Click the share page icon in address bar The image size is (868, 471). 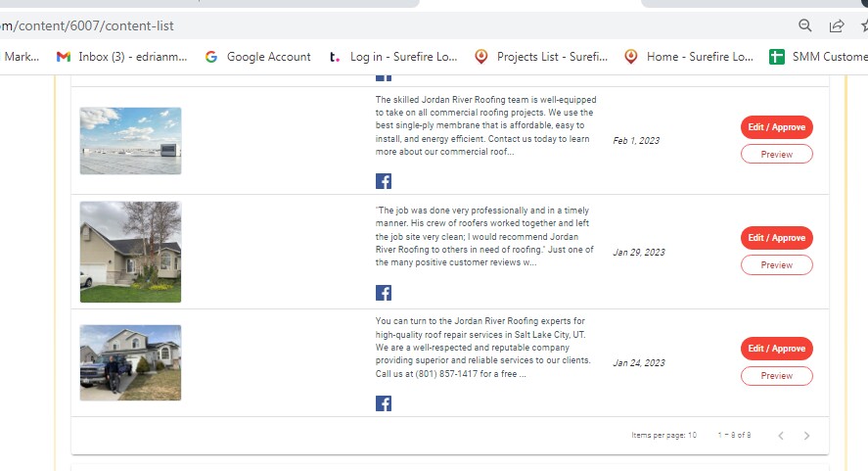(837, 25)
